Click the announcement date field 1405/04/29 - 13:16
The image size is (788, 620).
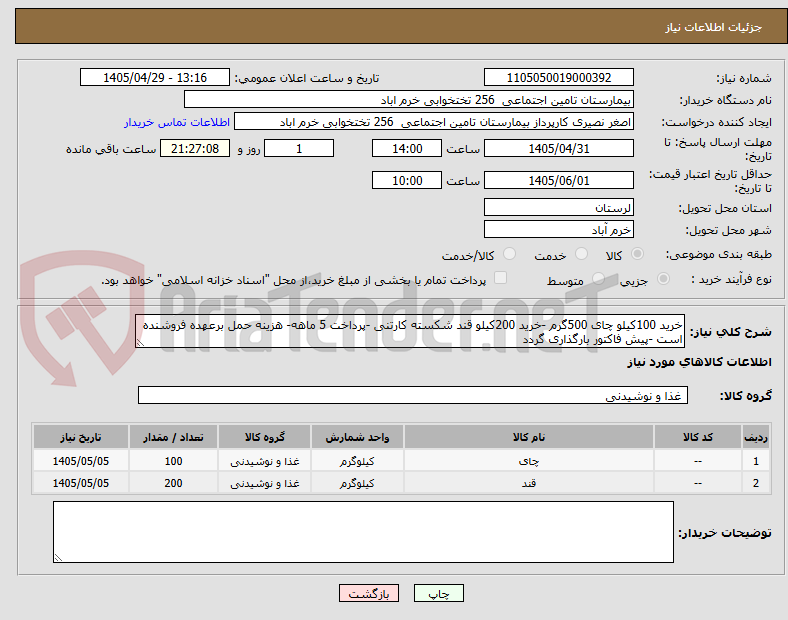(x=155, y=77)
